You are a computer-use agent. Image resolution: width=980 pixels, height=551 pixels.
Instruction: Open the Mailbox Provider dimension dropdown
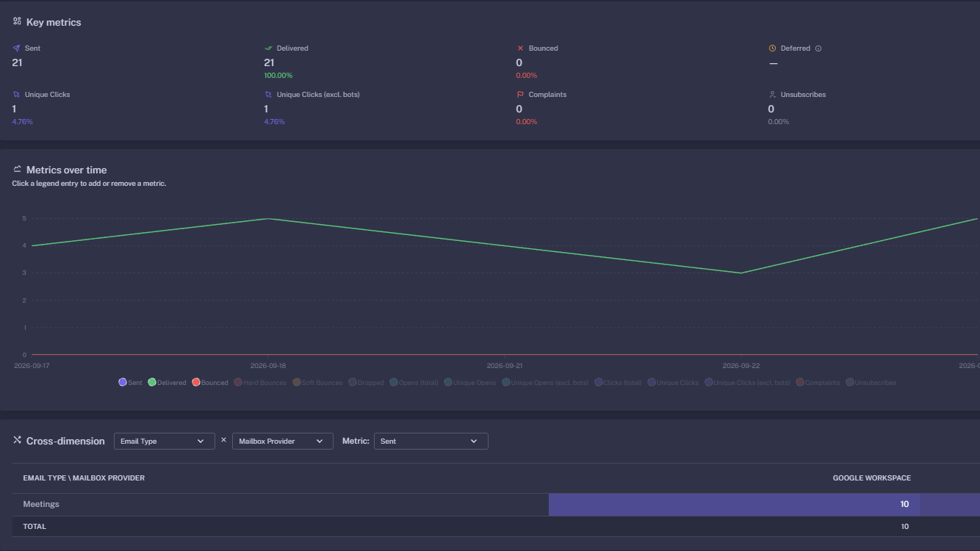point(283,441)
